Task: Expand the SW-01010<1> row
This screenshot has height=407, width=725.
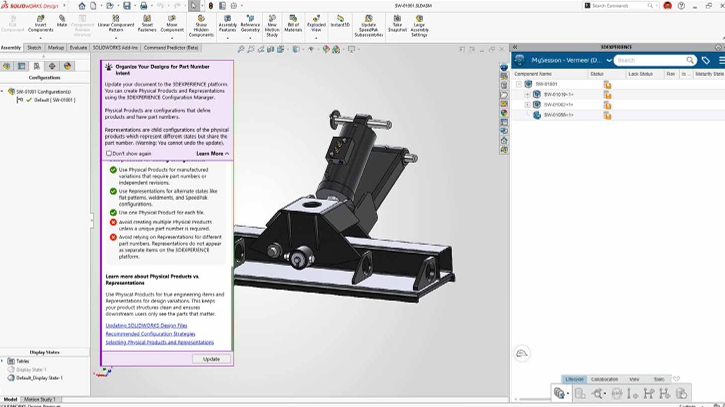Action: click(527, 94)
